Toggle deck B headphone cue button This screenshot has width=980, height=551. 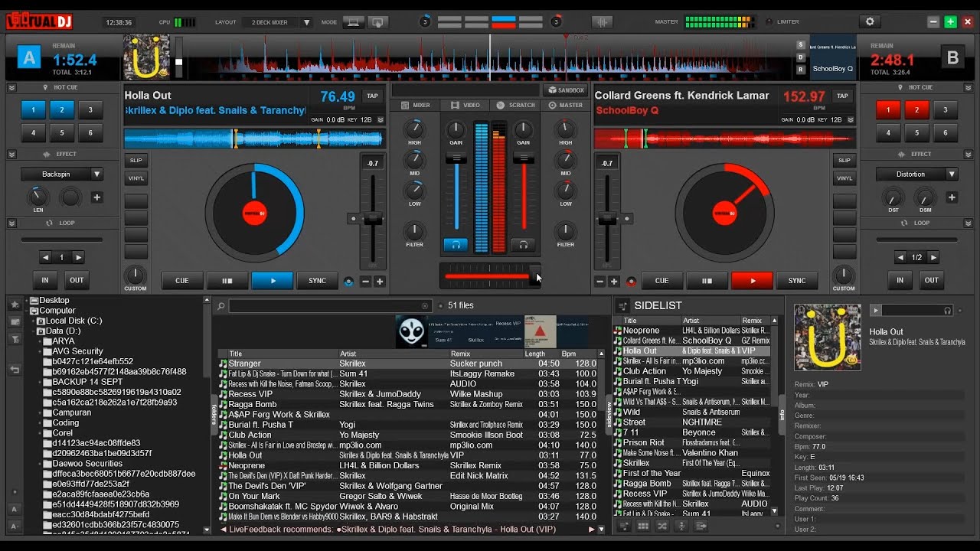point(523,245)
